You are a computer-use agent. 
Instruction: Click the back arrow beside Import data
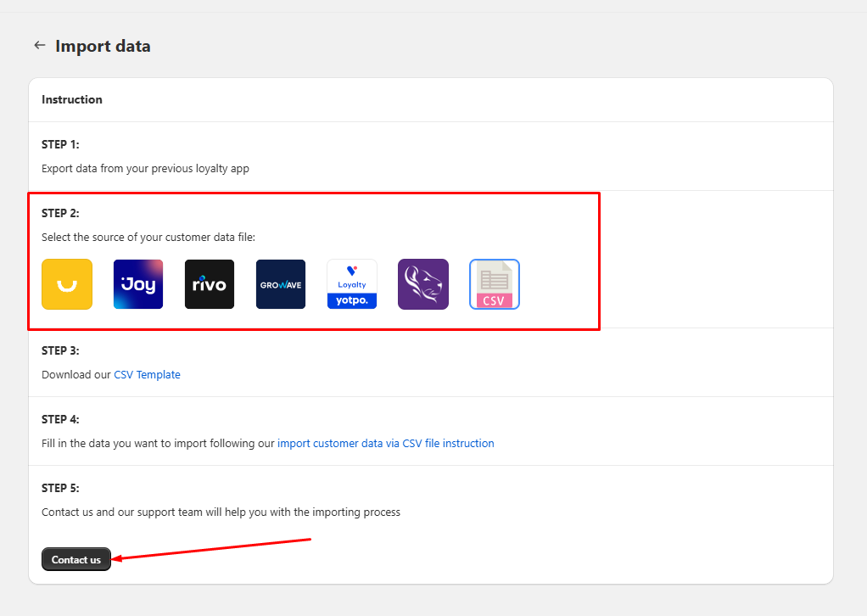39,46
